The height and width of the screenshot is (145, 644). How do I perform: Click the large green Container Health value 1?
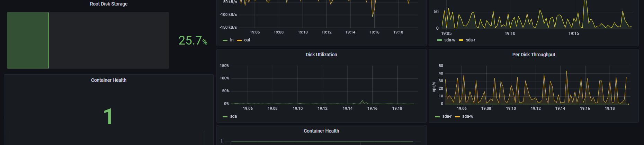click(108, 116)
